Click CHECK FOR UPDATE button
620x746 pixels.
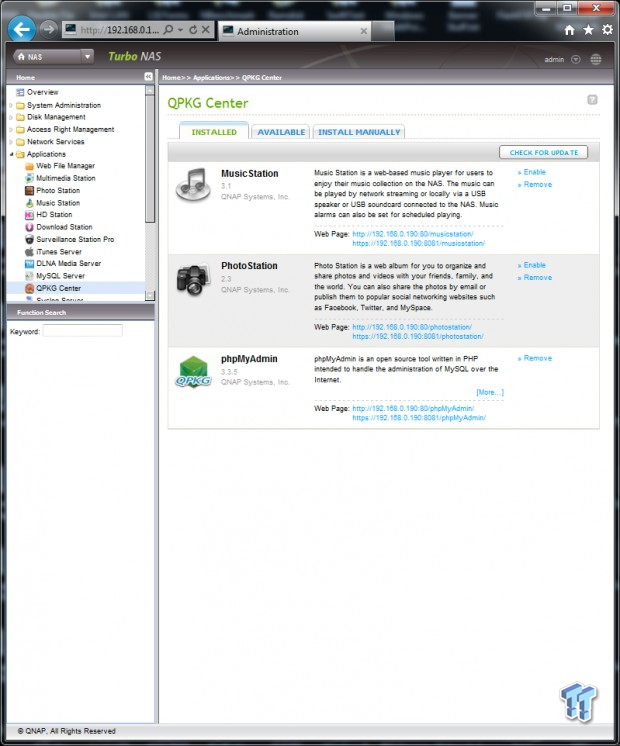[x=543, y=153]
